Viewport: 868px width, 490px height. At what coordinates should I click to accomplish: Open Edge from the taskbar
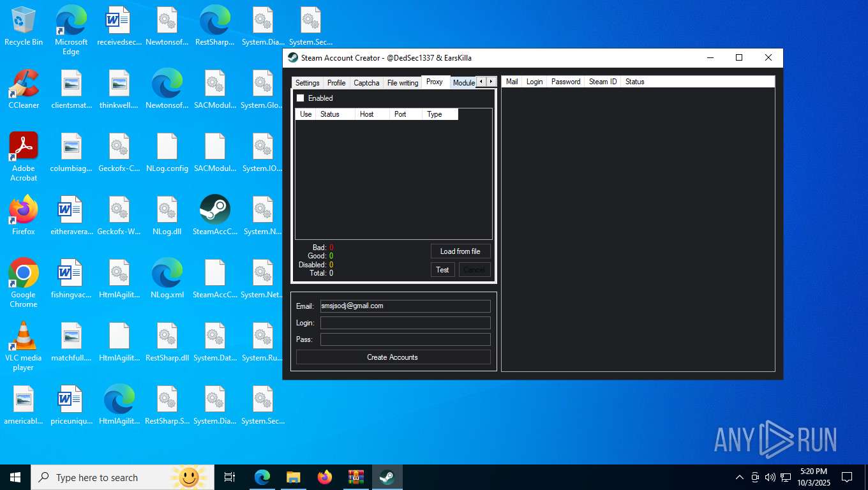[262, 477]
